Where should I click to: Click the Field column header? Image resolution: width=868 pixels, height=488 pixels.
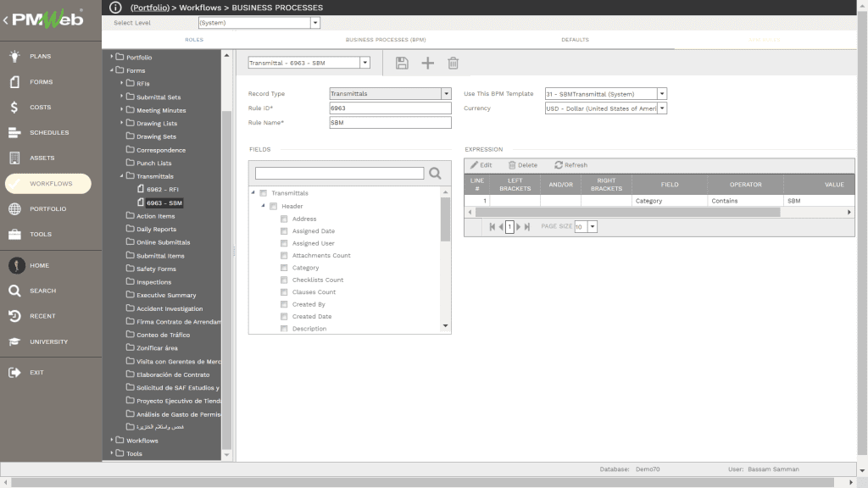click(670, 184)
